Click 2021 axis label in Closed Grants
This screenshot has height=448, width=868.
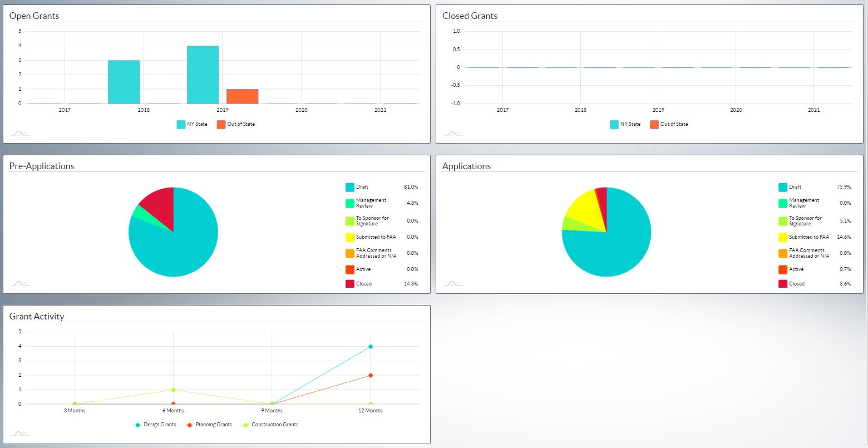pyautogui.click(x=814, y=110)
